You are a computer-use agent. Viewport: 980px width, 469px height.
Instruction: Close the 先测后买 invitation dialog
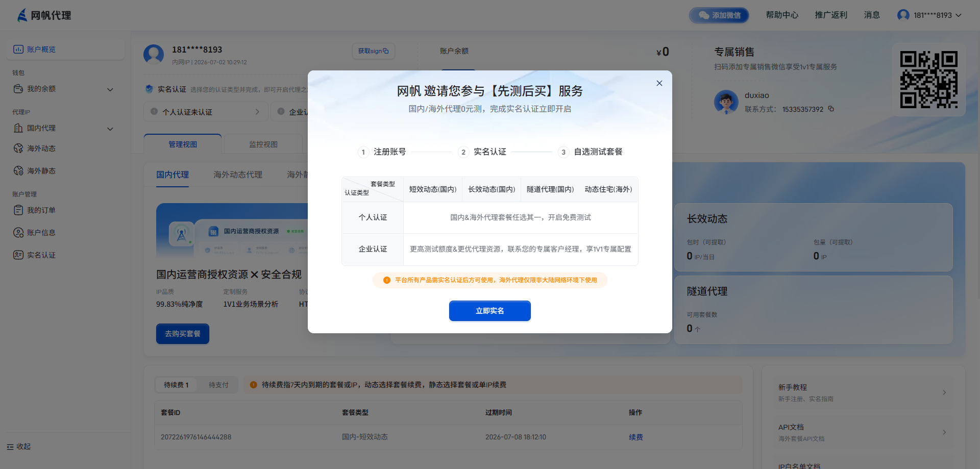(x=659, y=83)
